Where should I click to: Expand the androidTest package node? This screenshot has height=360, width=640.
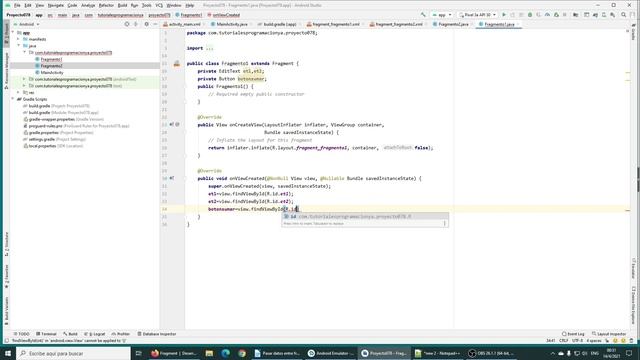click(24, 79)
